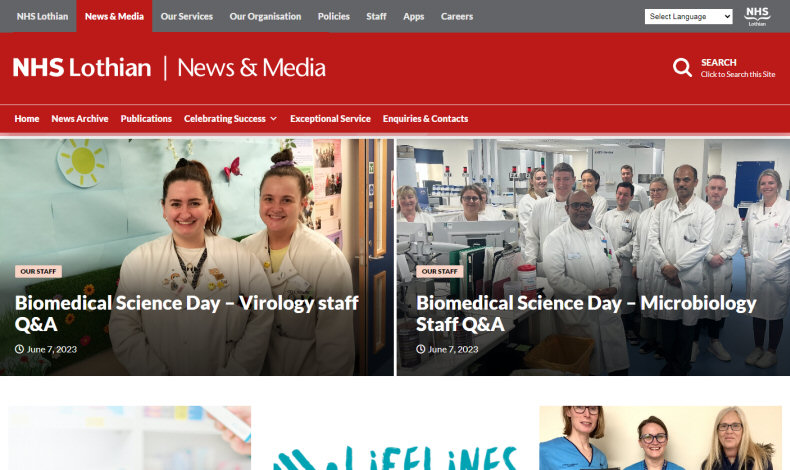
Task: Expand the Celebrating Success menu chevron
Action: tap(274, 119)
